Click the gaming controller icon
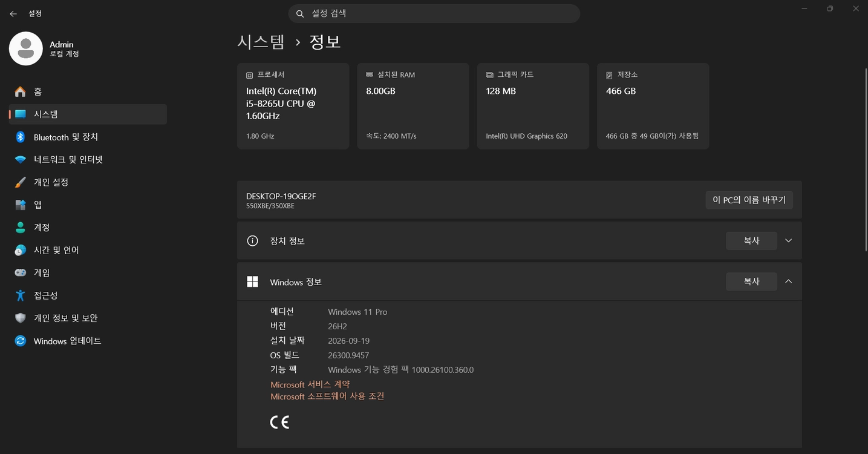 [x=21, y=273]
